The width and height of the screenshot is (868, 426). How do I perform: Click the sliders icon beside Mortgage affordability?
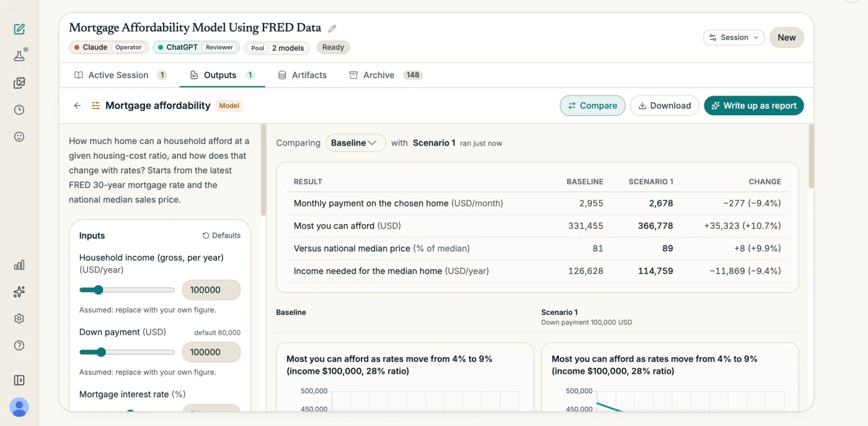(95, 105)
